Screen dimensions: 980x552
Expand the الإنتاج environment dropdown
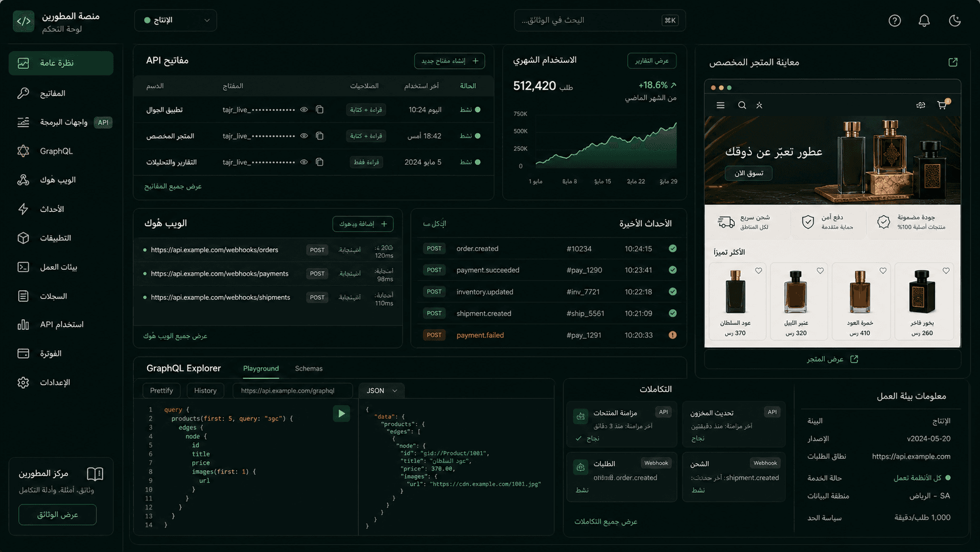pos(176,20)
